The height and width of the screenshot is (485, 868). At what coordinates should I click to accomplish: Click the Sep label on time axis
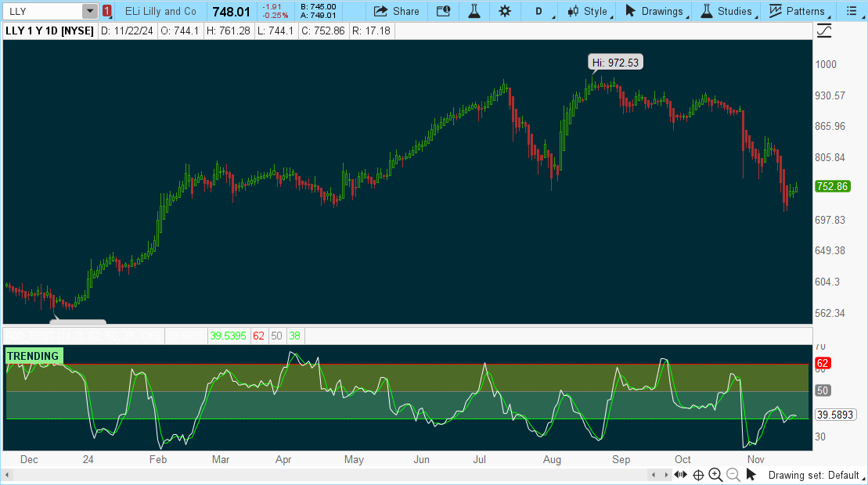[621, 459]
